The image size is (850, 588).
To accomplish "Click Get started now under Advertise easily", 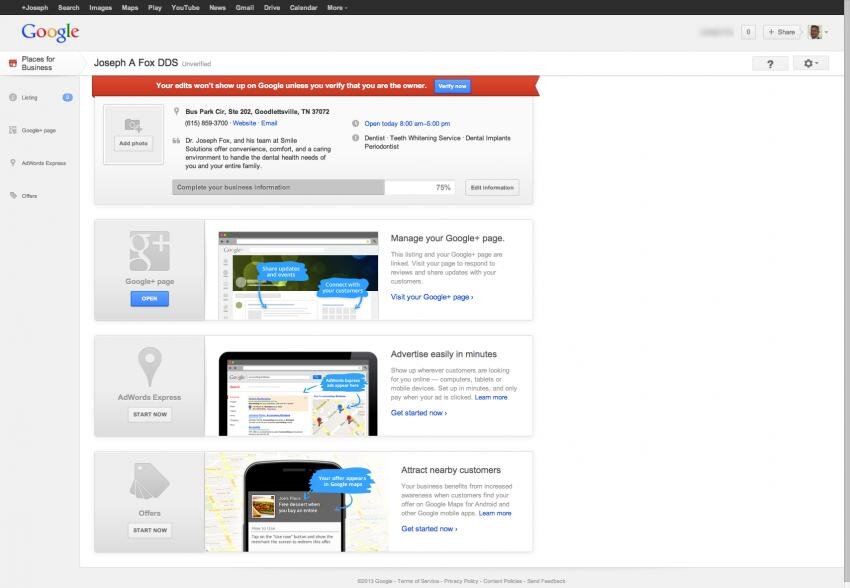I will pos(419,413).
